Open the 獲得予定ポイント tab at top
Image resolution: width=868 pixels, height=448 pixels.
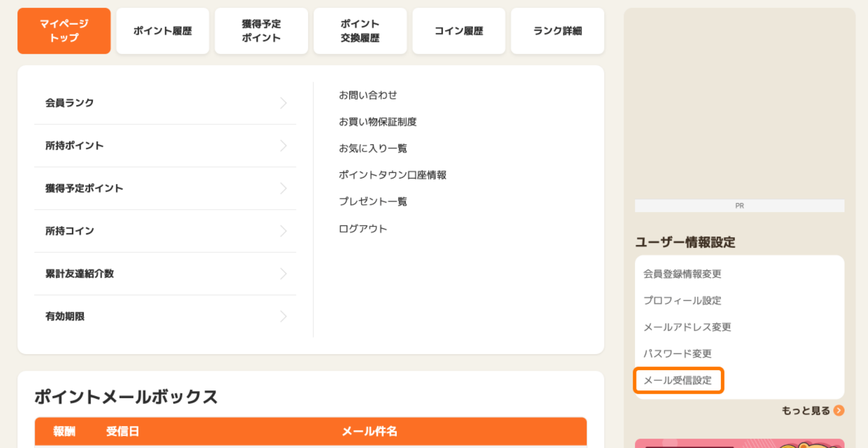click(x=261, y=31)
